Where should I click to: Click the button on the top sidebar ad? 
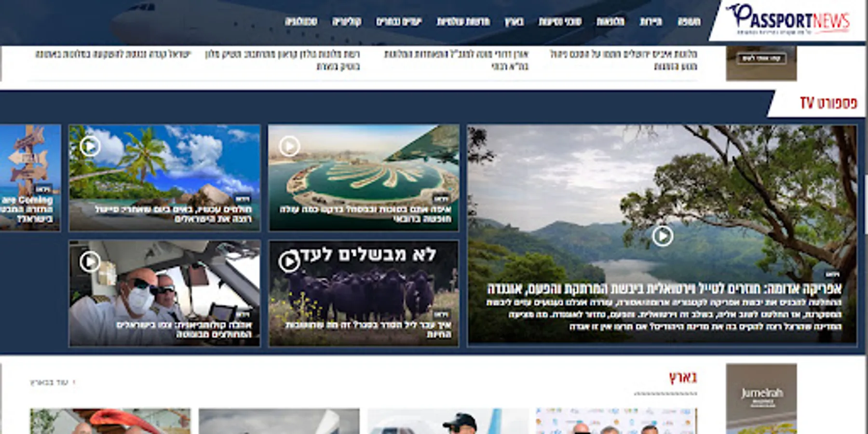(761, 58)
